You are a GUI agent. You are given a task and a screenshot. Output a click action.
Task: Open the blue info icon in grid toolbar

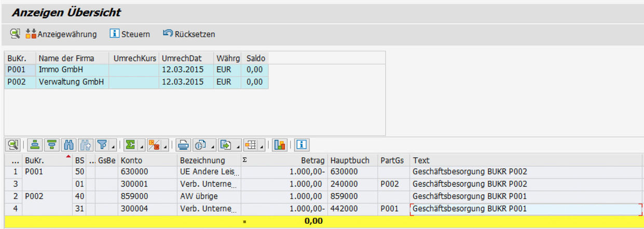(302, 145)
